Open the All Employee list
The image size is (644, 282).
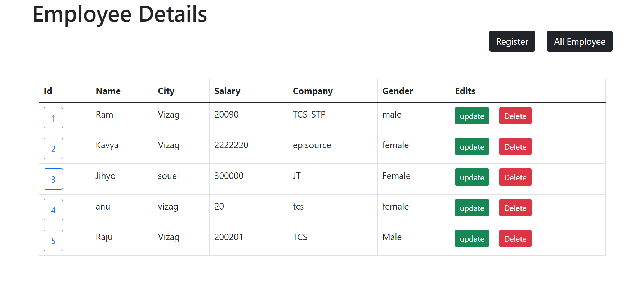tap(579, 41)
